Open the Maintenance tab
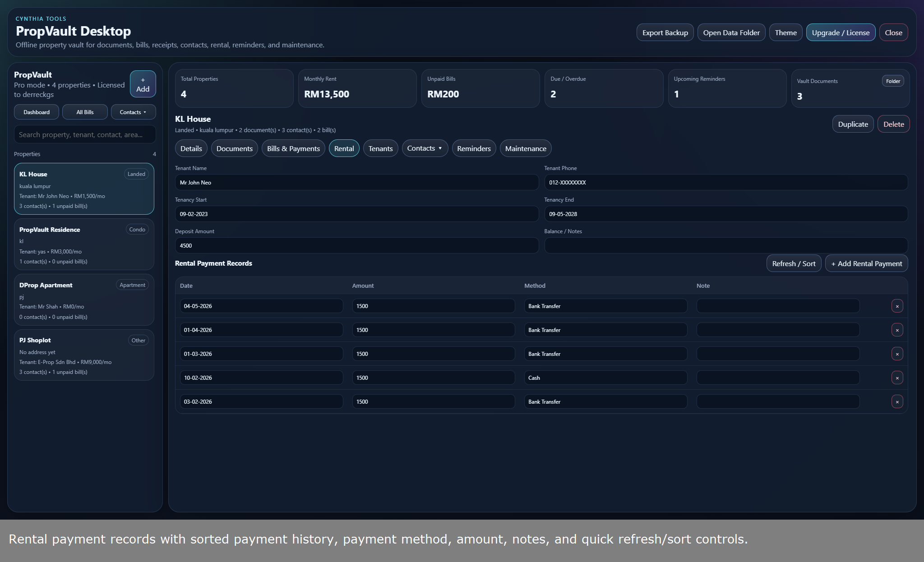This screenshot has height=562, width=924. click(526, 148)
